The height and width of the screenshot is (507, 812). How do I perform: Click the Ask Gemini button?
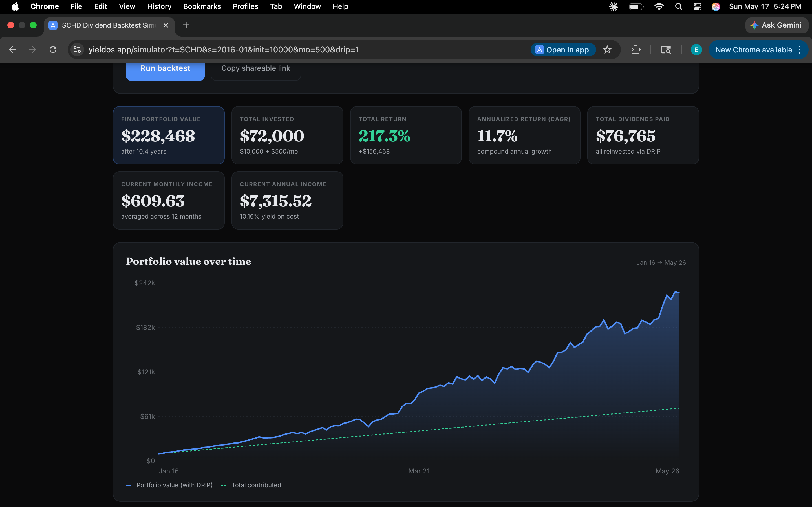[x=776, y=25]
